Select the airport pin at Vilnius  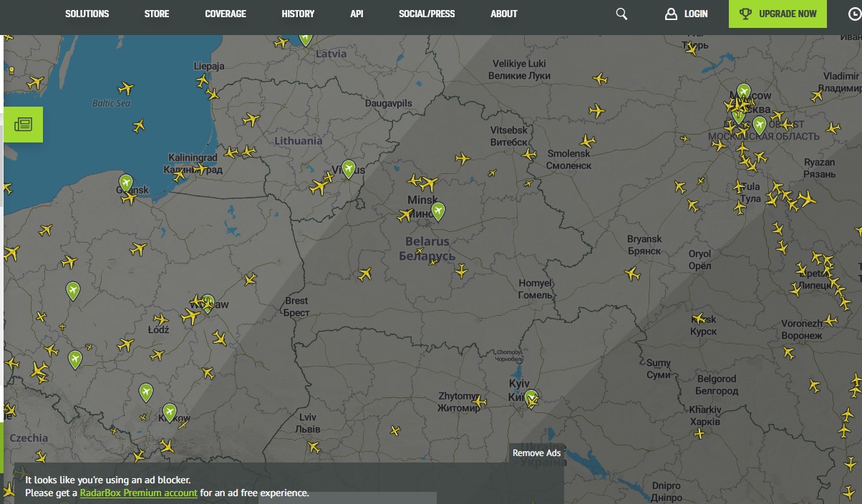tap(349, 168)
